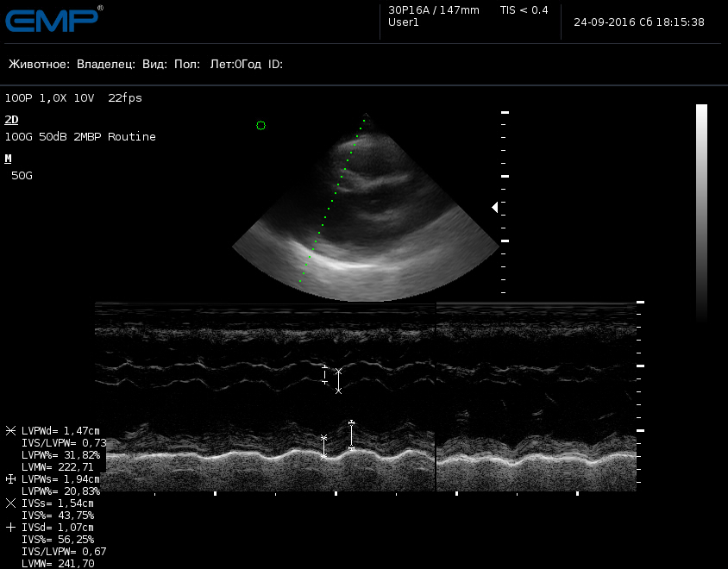Click the 'User1' label
This screenshot has width=728, height=569.
point(404,22)
